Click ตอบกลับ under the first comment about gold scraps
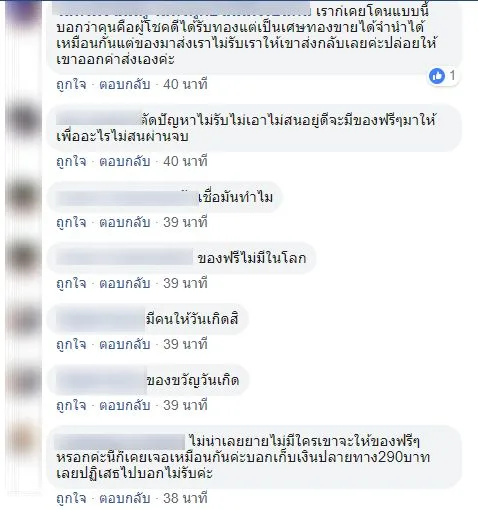 tap(125, 84)
